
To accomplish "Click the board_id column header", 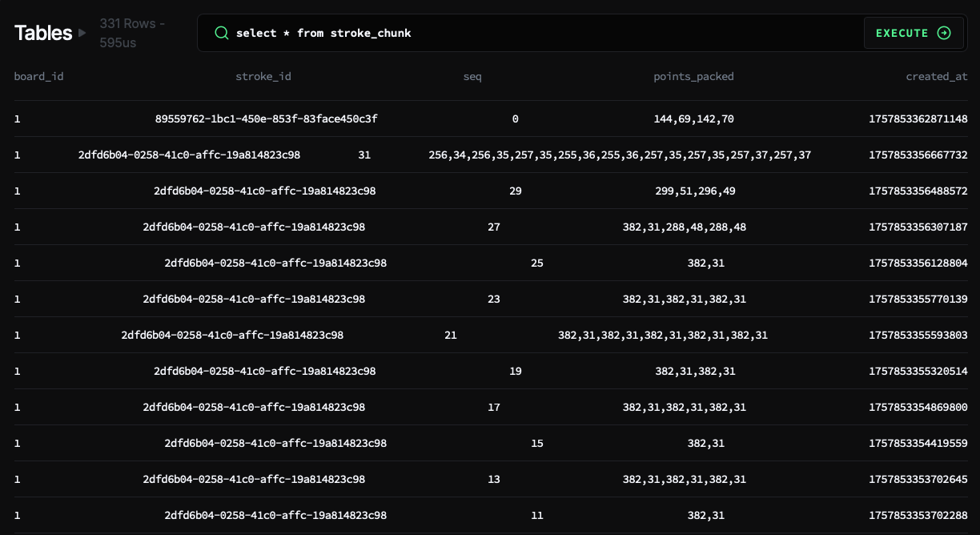I will 38,77.
